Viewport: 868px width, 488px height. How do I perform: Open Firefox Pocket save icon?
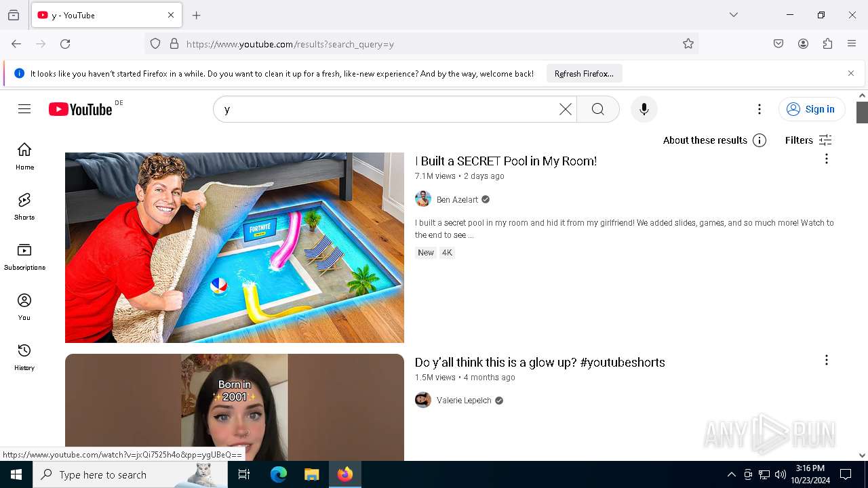[x=778, y=44]
